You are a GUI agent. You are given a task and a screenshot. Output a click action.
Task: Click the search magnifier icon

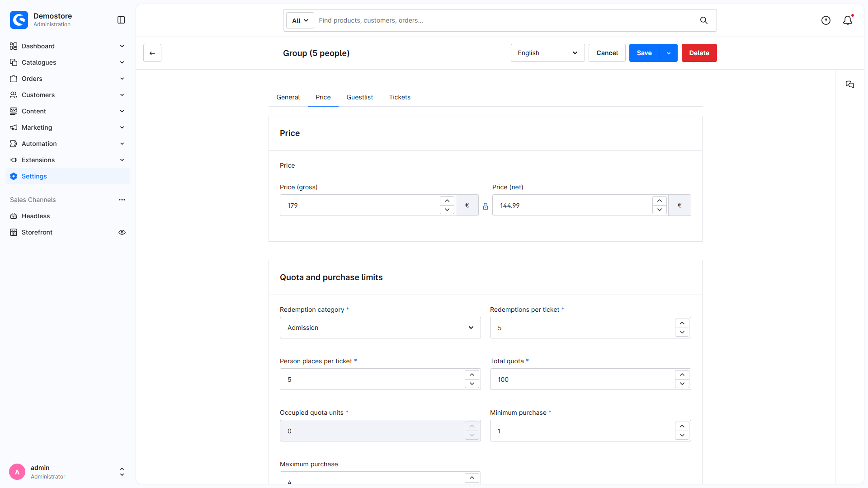[704, 20]
